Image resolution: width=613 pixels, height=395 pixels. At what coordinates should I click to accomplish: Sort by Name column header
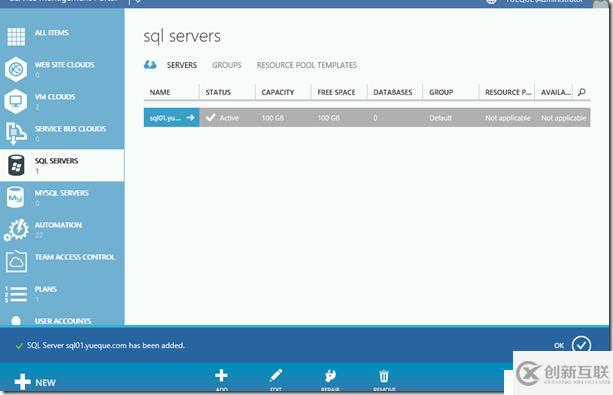pos(160,92)
